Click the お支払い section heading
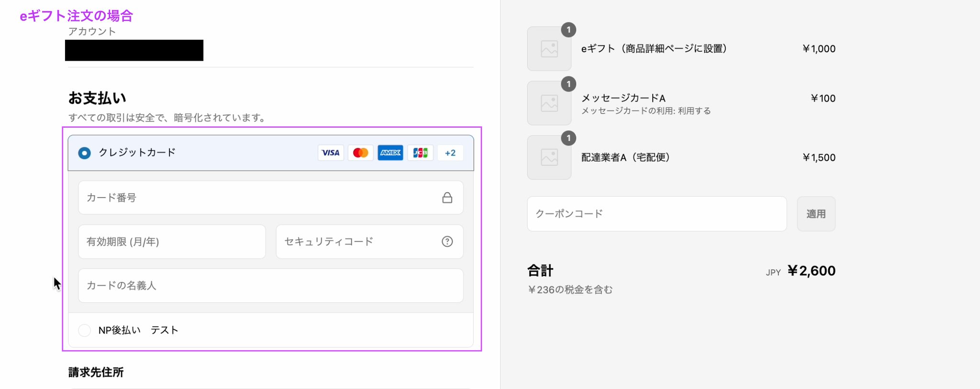Viewport: 980px width, 389px height. pyautogui.click(x=97, y=98)
